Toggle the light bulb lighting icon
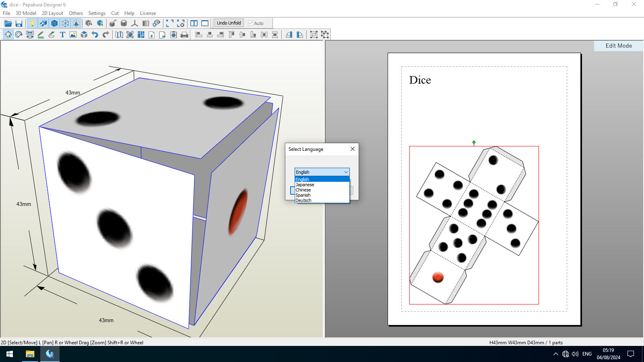 coord(33,23)
